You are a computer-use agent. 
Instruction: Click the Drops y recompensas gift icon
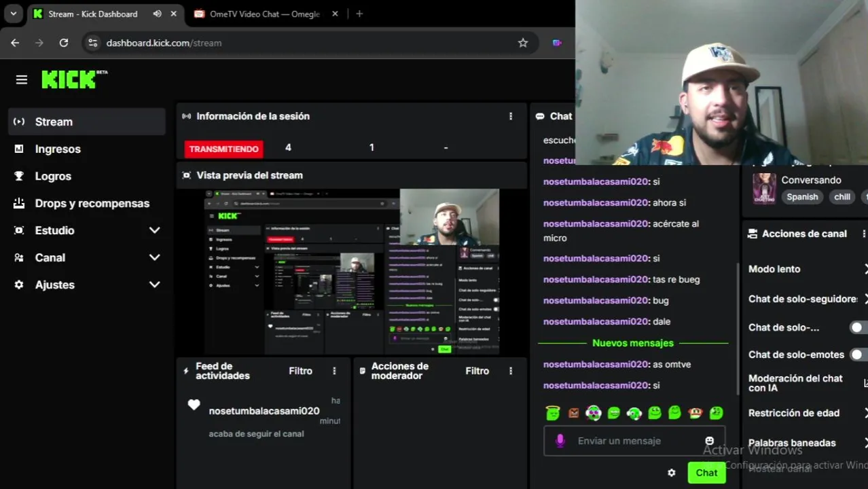(x=19, y=203)
